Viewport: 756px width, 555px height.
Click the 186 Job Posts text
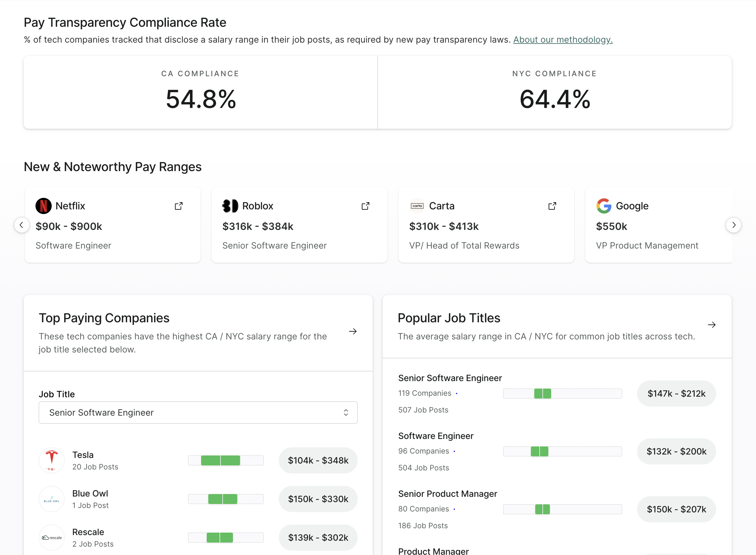click(423, 525)
